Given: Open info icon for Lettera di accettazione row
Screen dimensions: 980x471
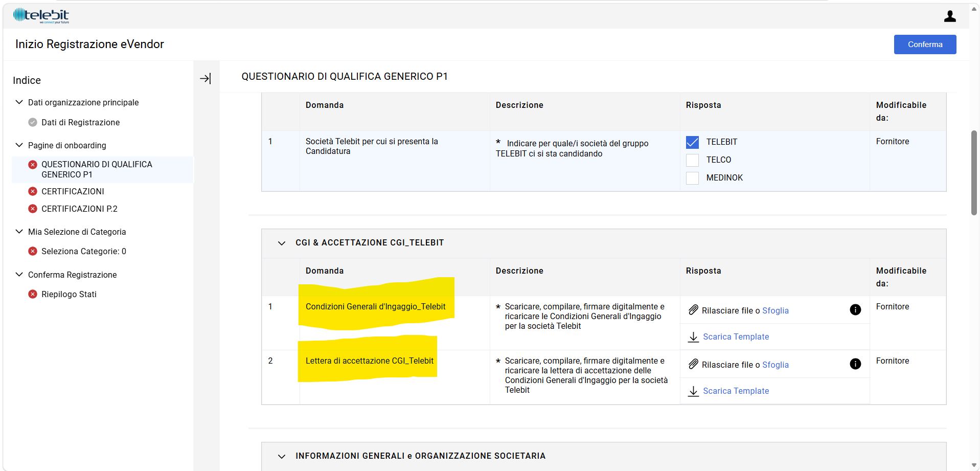Looking at the screenshot, I should pyautogui.click(x=855, y=364).
